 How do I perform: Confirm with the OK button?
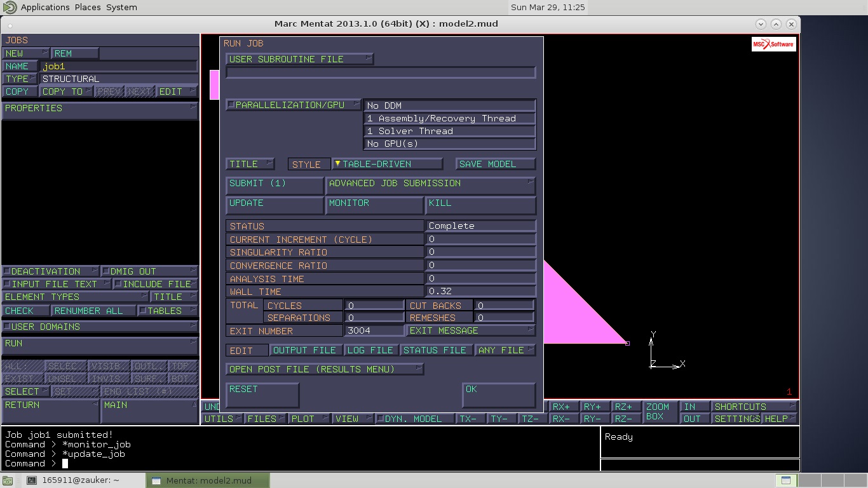pyautogui.click(x=499, y=395)
